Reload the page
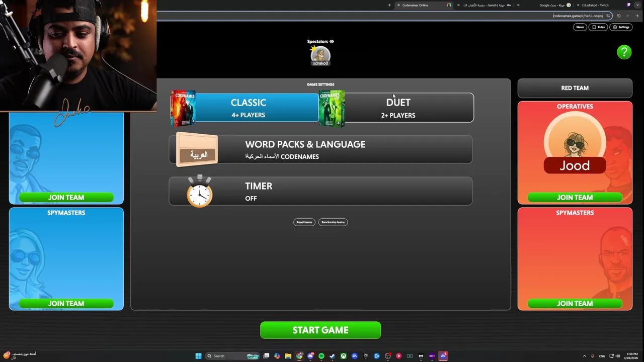 [x=619, y=16]
